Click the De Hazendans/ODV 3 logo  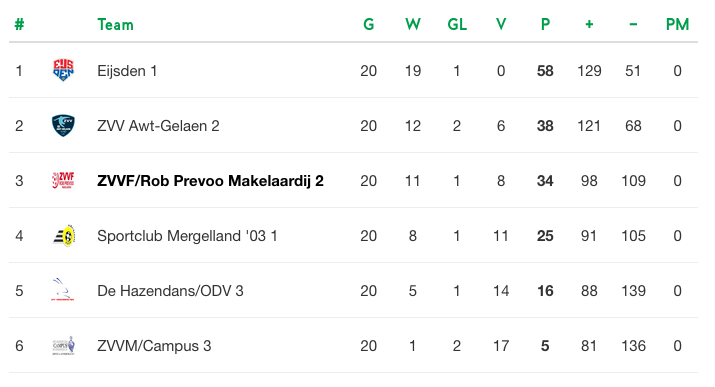pyautogui.click(x=63, y=290)
